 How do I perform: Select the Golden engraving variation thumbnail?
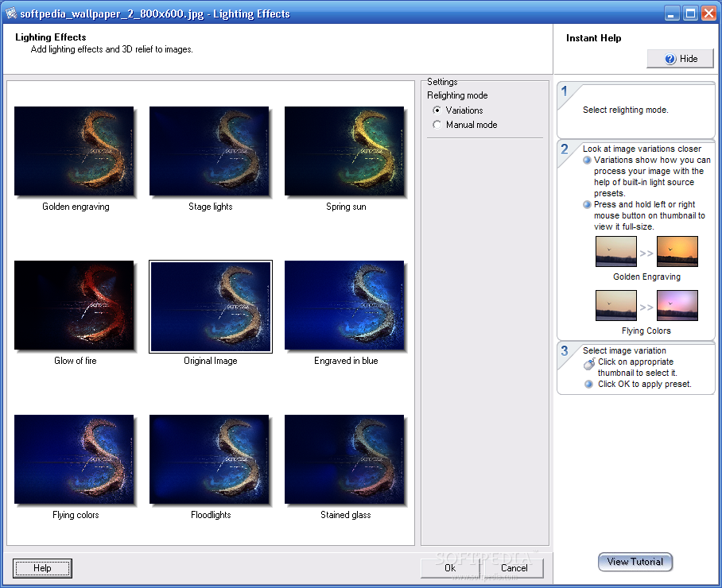point(74,151)
